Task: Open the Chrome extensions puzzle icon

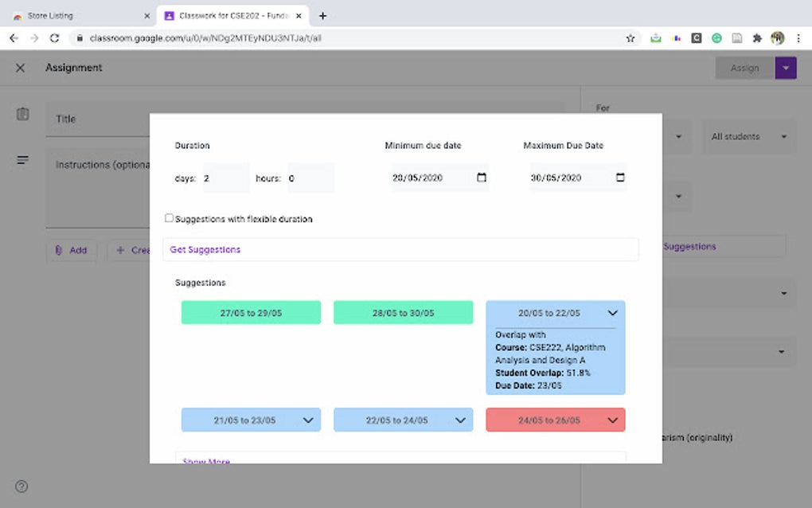Action: [757, 37]
